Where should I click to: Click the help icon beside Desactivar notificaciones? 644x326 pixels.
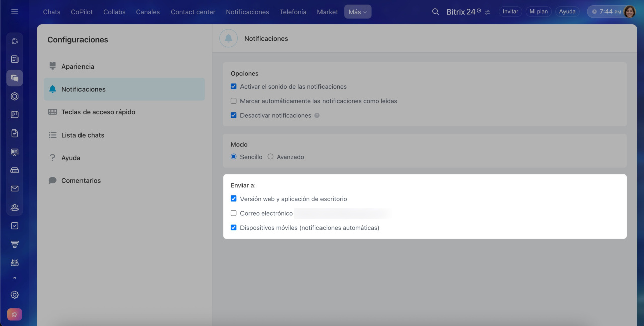click(317, 115)
